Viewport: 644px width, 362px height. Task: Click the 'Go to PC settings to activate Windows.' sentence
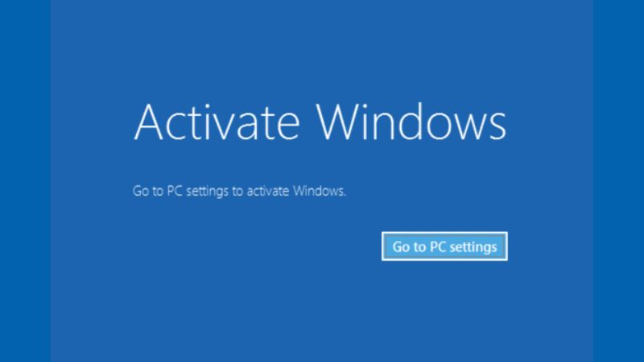[239, 191]
